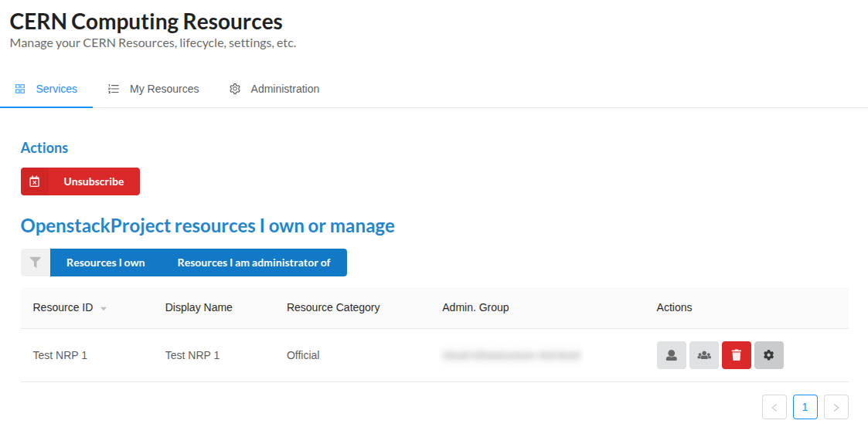Click the OpenstackProject resources heading
Screen dimensions: 868x444
pos(208,225)
